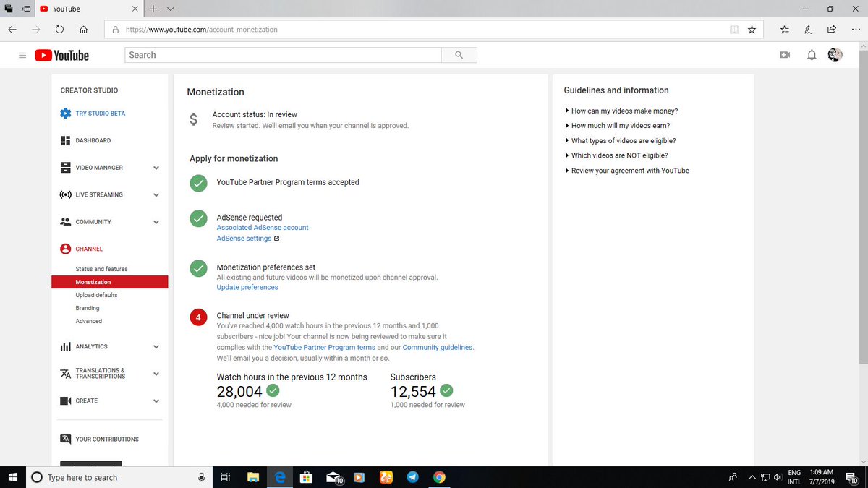The height and width of the screenshot is (488, 868).
Task: Open the reading view book icon
Action: point(734,30)
